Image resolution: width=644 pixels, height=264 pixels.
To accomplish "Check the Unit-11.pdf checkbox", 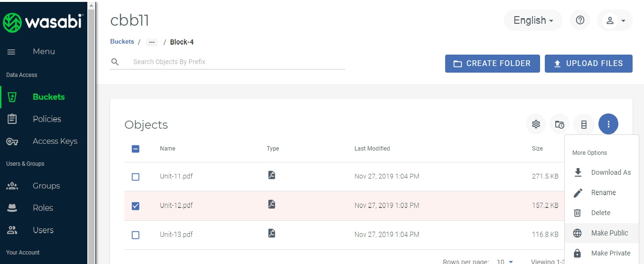I will pos(135,177).
